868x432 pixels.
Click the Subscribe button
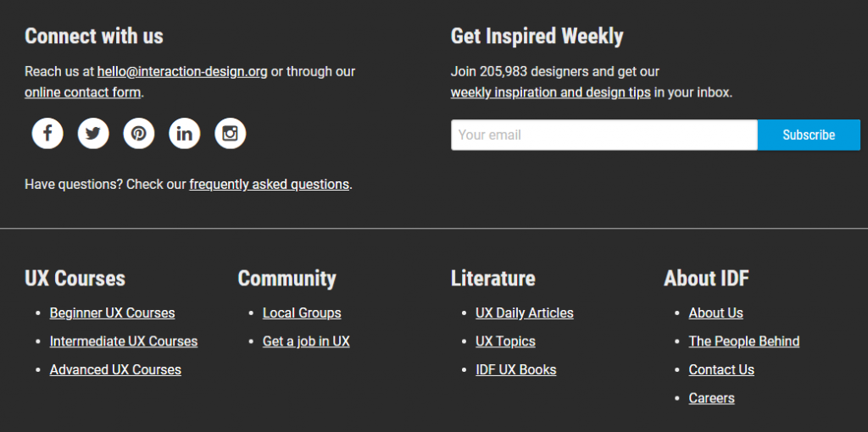[808, 135]
